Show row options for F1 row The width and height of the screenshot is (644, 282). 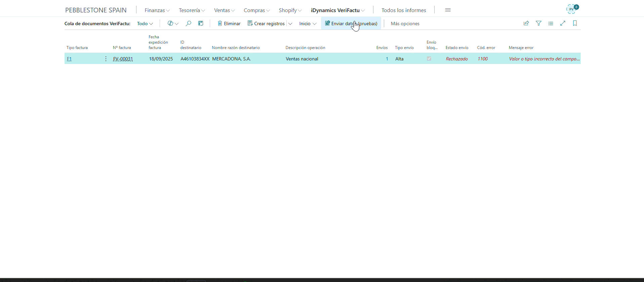106,59
